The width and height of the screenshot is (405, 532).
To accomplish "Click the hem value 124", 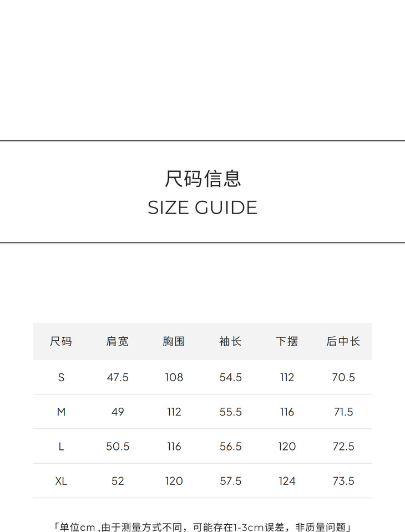I will coord(287,481).
